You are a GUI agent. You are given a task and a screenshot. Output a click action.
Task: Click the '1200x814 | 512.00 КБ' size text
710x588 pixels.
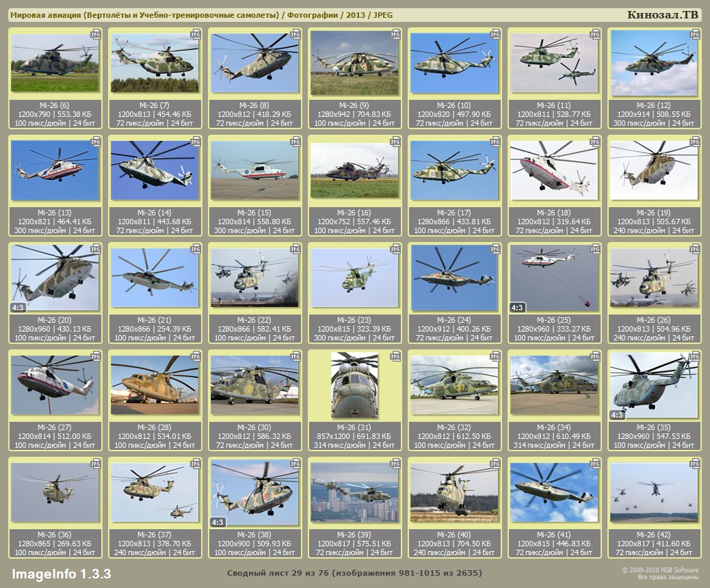(54, 436)
